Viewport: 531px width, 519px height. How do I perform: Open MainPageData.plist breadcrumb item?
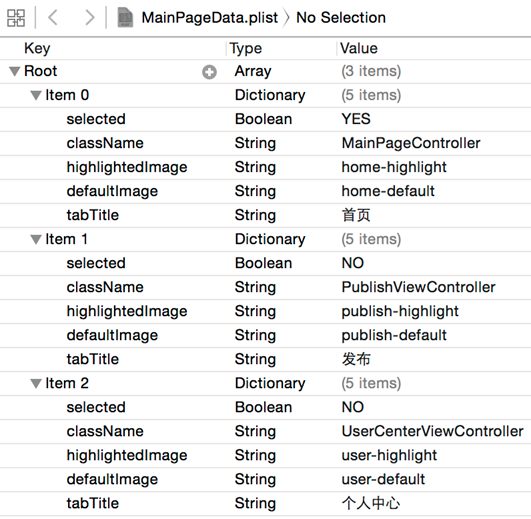[210, 18]
